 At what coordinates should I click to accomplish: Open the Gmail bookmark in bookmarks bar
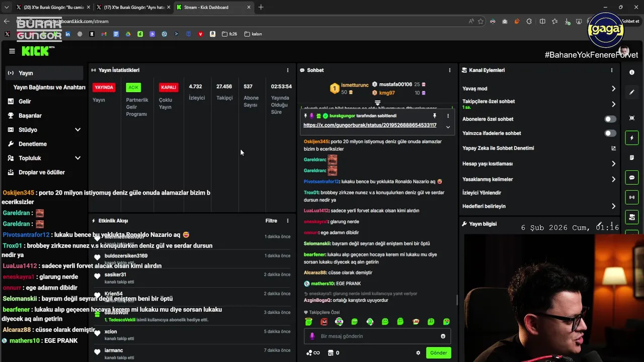[104, 34]
